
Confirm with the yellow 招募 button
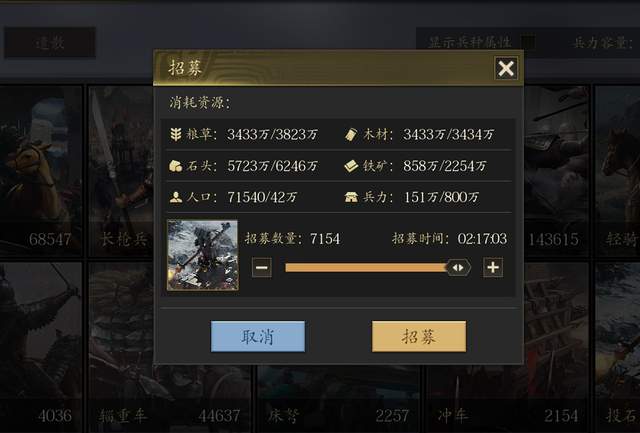tap(419, 336)
